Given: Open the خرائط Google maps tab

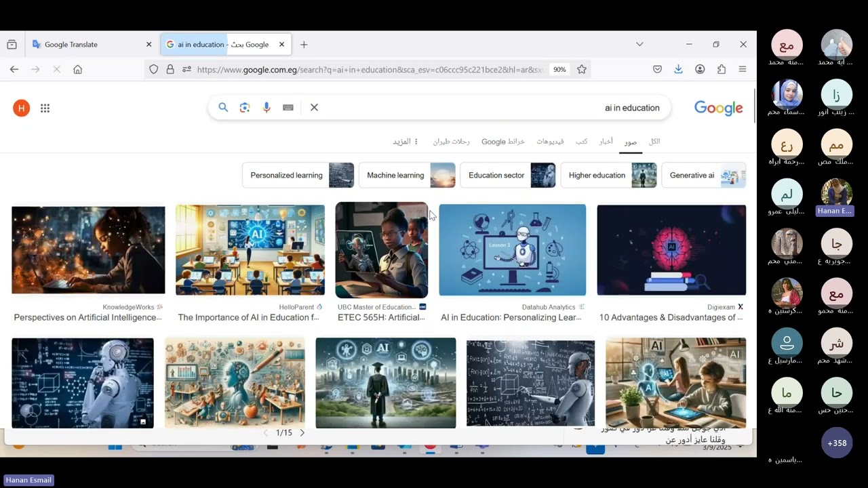Looking at the screenshot, I should tap(503, 142).
